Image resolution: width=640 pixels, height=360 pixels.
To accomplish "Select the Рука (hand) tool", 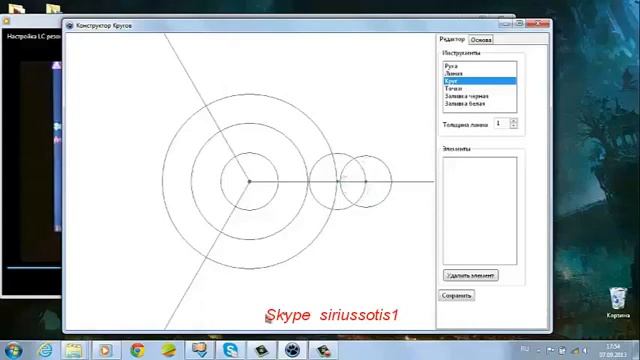I will (480, 66).
